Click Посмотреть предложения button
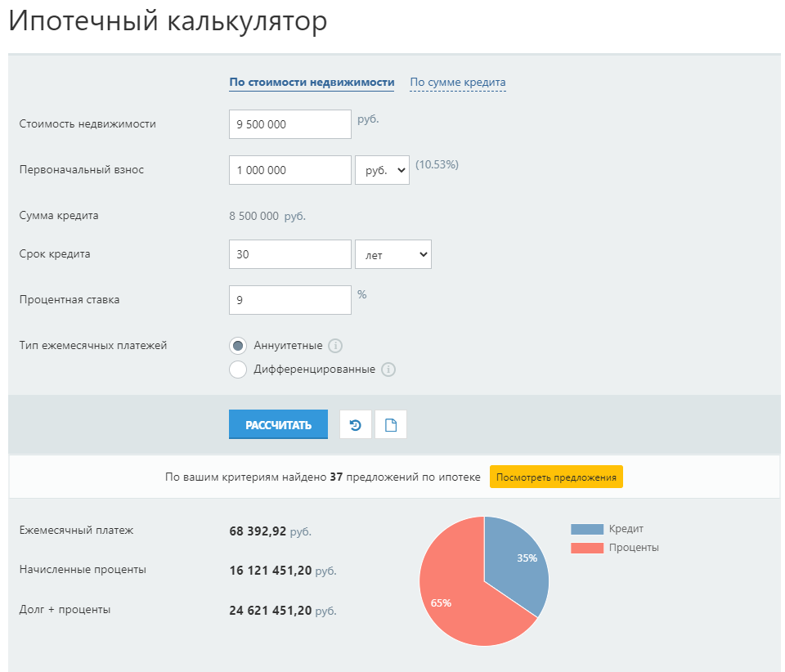The width and height of the screenshot is (785, 672). (x=556, y=477)
